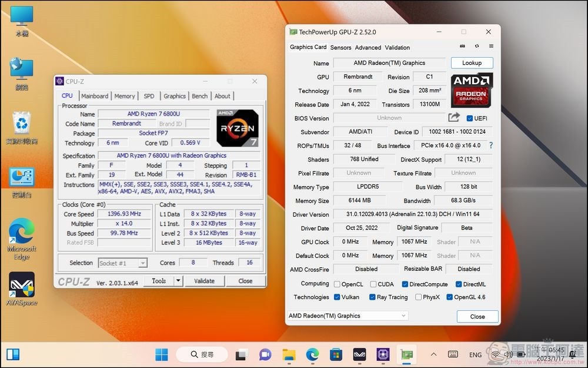This screenshot has width=588, height=368.
Task: Switch to the Memory tab in CPU-Z
Action: 125,96
